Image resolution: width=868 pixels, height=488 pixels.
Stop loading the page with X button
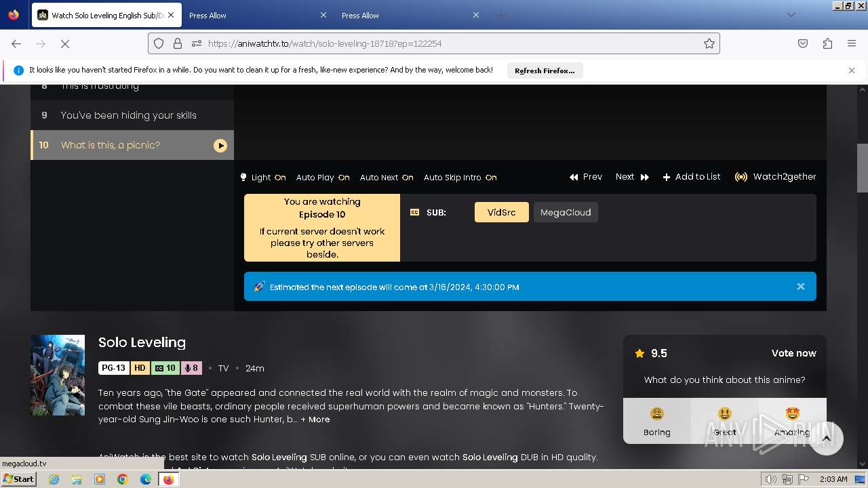[x=65, y=43]
